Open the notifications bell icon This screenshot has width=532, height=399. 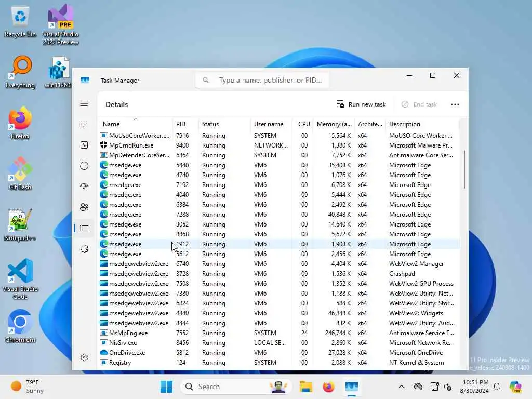[497, 387]
